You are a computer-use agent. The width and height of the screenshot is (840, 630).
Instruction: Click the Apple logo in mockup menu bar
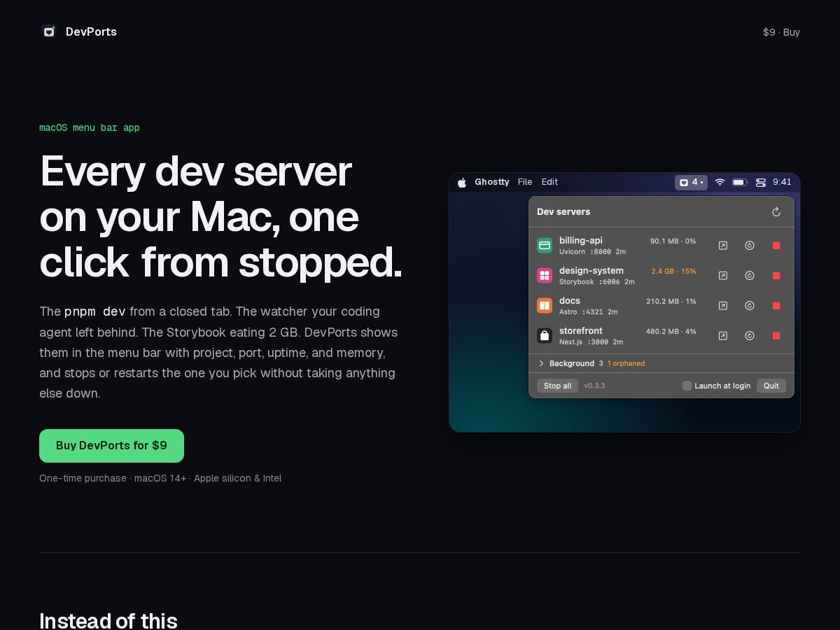pos(462,182)
